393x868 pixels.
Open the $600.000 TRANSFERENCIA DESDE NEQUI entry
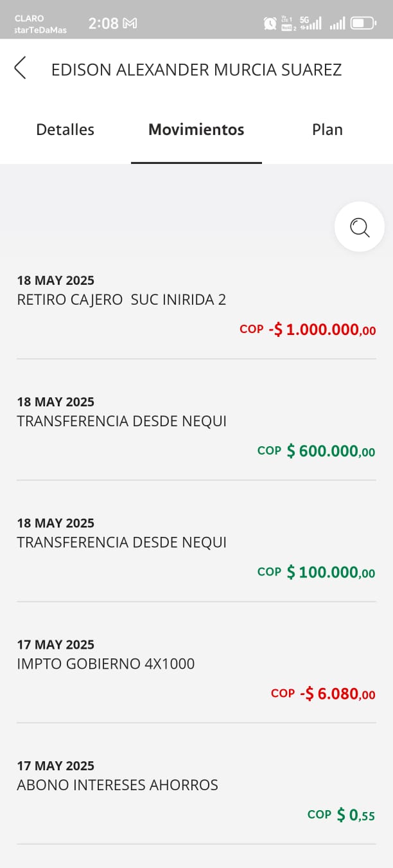(x=121, y=421)
